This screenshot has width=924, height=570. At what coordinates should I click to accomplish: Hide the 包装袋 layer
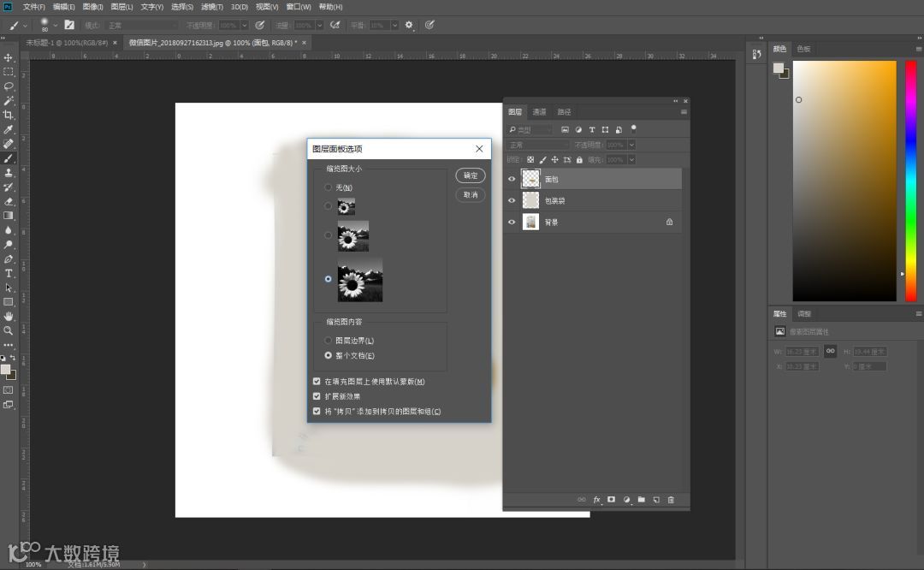tap(512, 200)
